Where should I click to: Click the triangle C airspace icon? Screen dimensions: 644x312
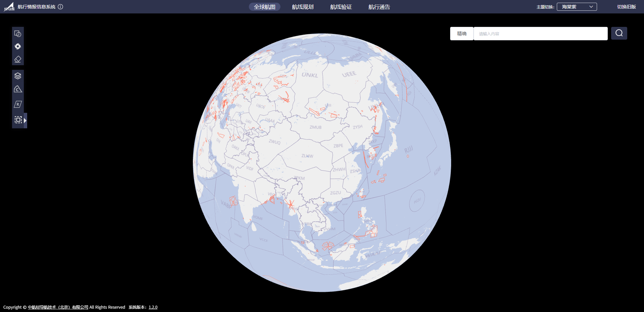tap(18, 89)
